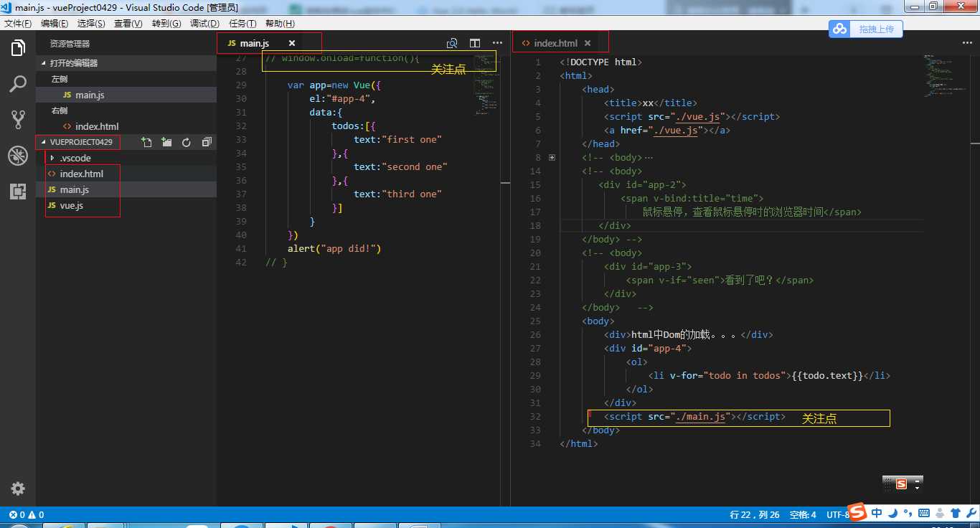Click the <title>xx</title> code line
The height and width of the screenshot is (528, 980).
(x=651, y=103)
